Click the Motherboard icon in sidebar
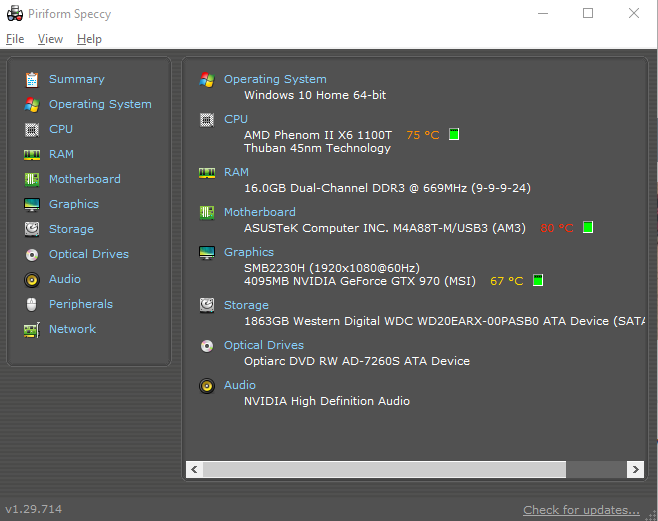Screen dimensions: 658x521 coord(32,180)
